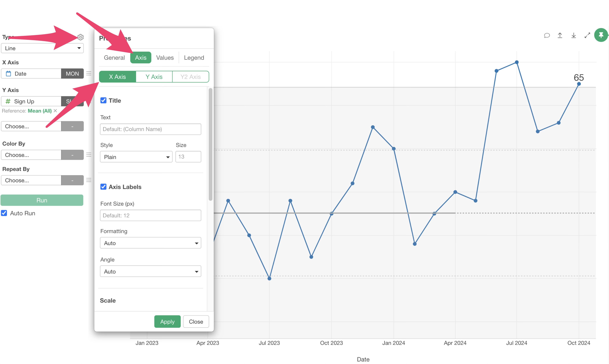The image size is (609, 364).
Task: Expand chart to fullscreen icon
Action: [x=587, y=36]
